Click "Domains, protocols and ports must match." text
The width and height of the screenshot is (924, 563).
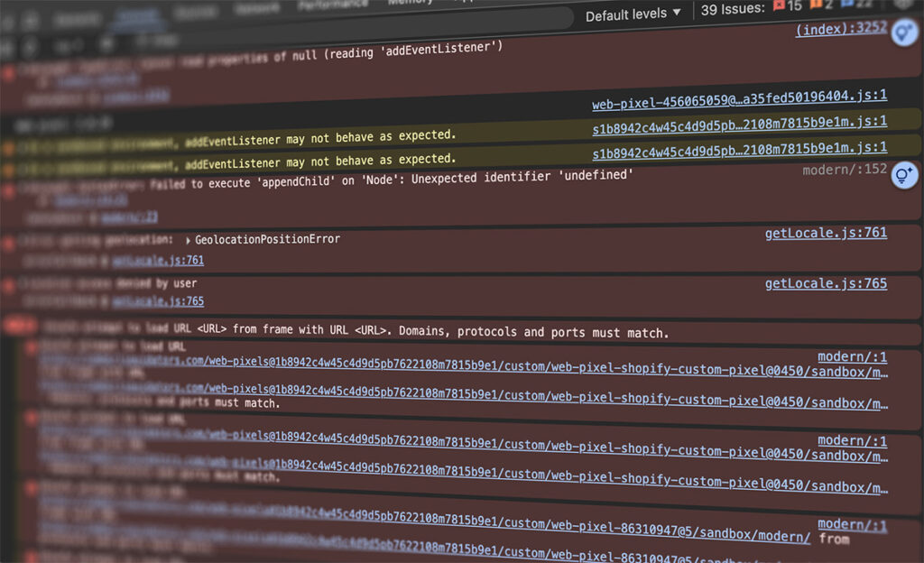pos(534,331)
